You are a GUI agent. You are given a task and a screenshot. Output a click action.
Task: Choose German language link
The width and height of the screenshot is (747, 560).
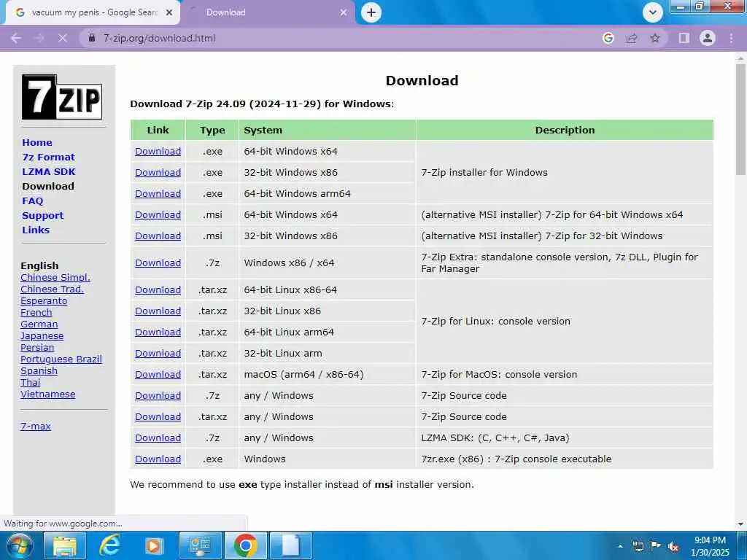(39, 324)
